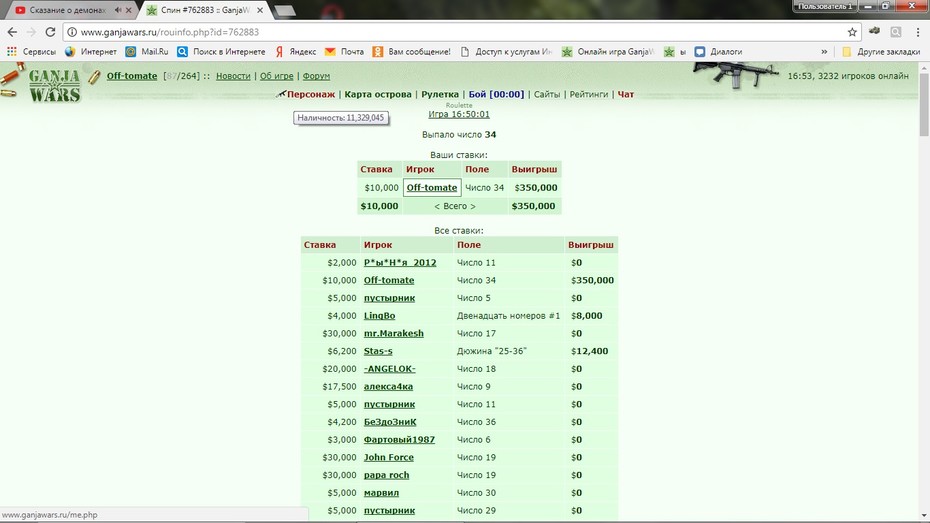Click the Ganja Wars logo

(x=53, y=85)
